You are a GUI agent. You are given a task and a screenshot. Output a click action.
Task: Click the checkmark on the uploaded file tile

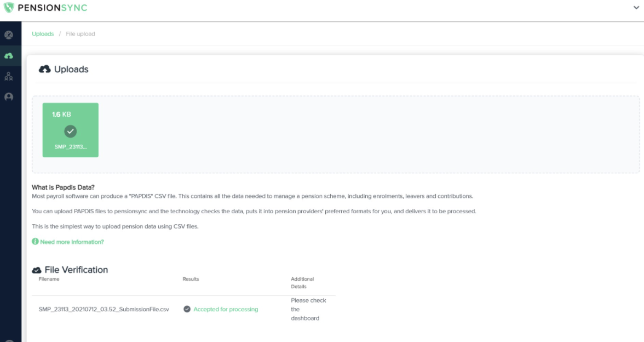pos(70,131)
